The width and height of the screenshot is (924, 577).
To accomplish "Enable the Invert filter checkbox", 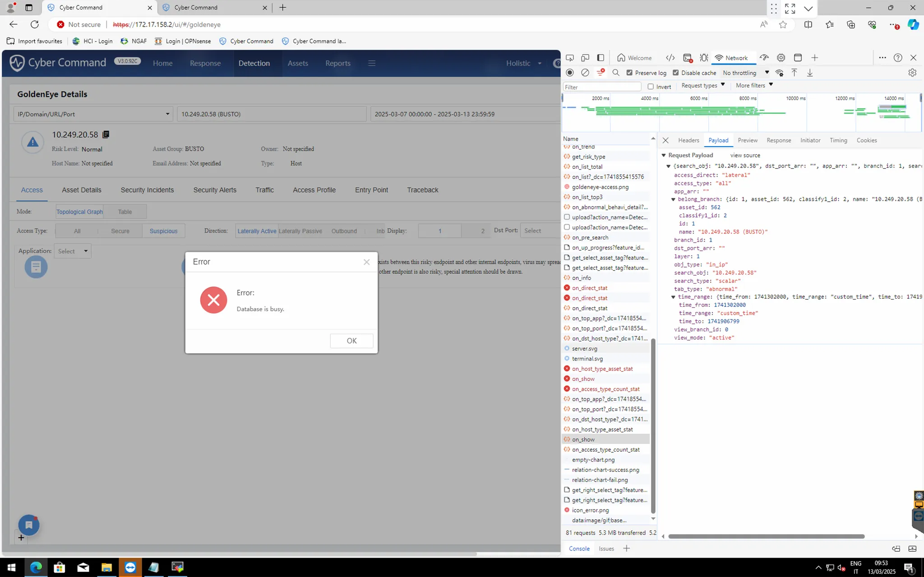I will [x=651, y=87].
